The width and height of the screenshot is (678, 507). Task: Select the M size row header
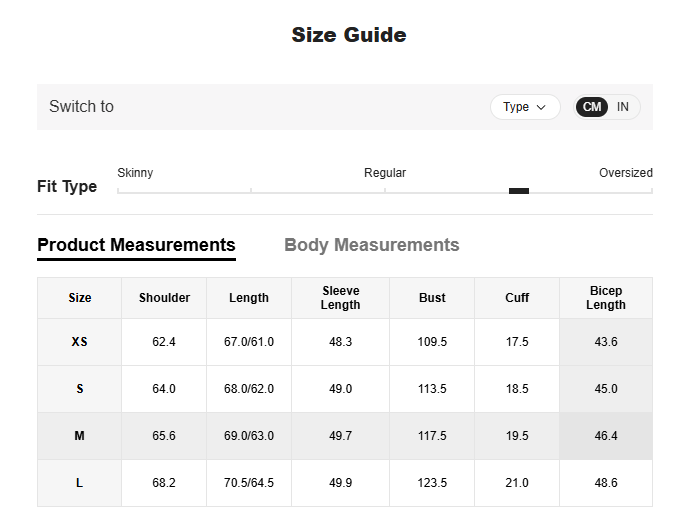coord(80,436)
